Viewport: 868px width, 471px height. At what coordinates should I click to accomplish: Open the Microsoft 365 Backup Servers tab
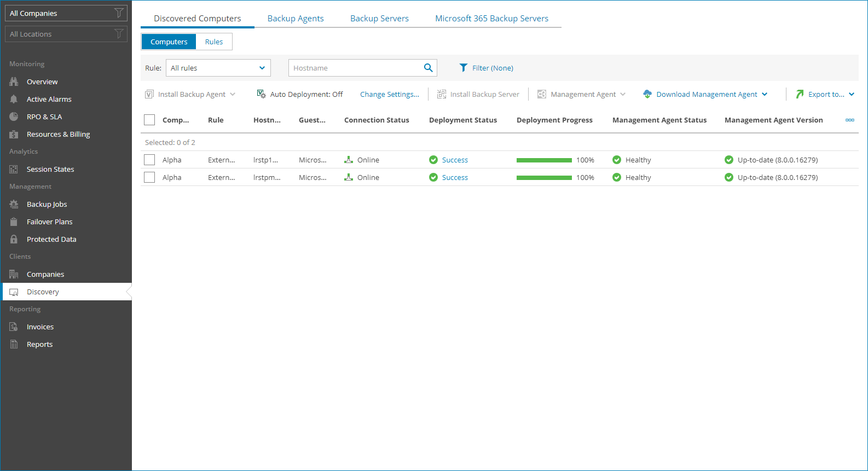coord(491,18)
